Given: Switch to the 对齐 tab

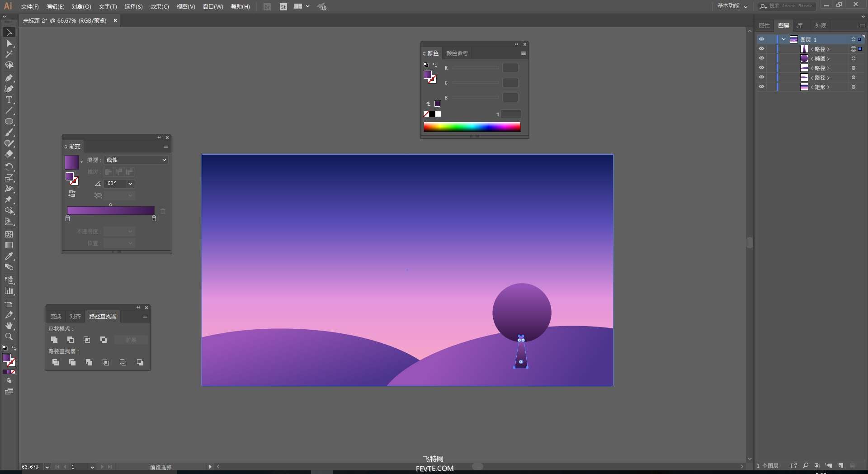Looking at the screenshot, I should (x=75, y=317).
